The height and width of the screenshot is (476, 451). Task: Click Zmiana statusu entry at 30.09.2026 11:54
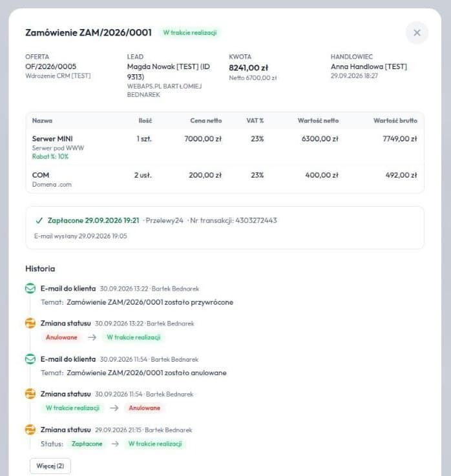click(66, 394)
